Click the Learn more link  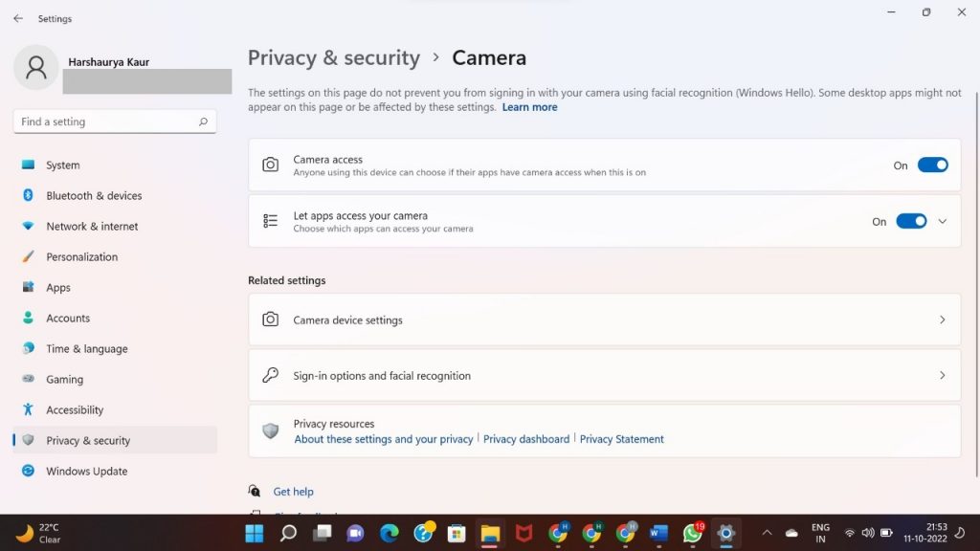529,107
